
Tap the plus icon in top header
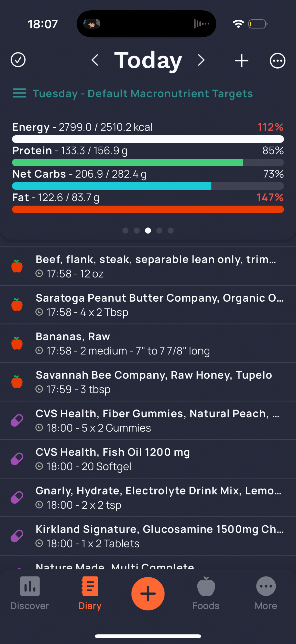click(242, 60)
